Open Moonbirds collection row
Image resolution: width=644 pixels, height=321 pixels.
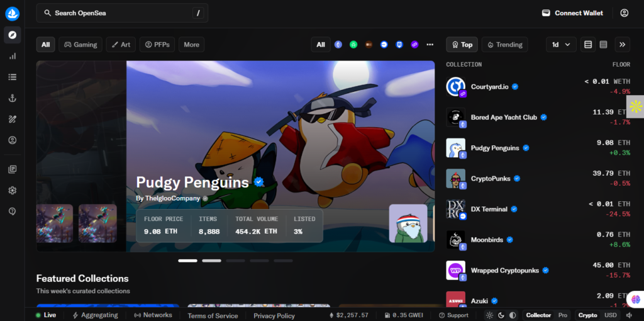pos(538,240)
